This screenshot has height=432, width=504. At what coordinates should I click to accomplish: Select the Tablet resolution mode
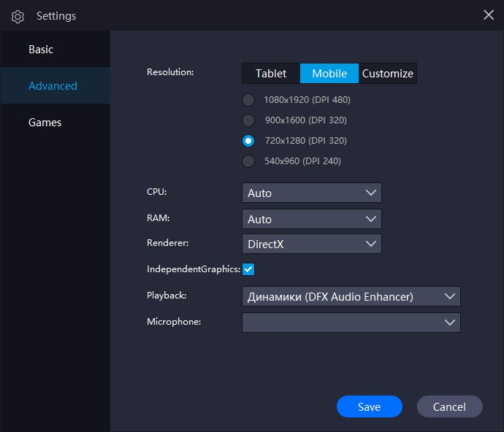(271, 73)
